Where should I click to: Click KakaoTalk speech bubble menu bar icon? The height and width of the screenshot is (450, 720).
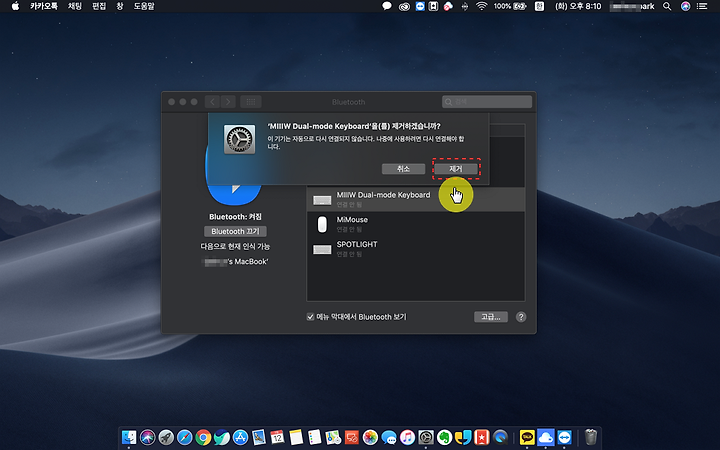click(387, 6)
